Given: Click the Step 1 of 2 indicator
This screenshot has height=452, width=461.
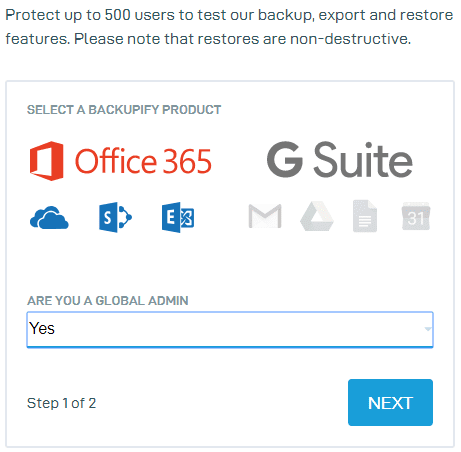Looking at the screenshot, I should (62, 403).
